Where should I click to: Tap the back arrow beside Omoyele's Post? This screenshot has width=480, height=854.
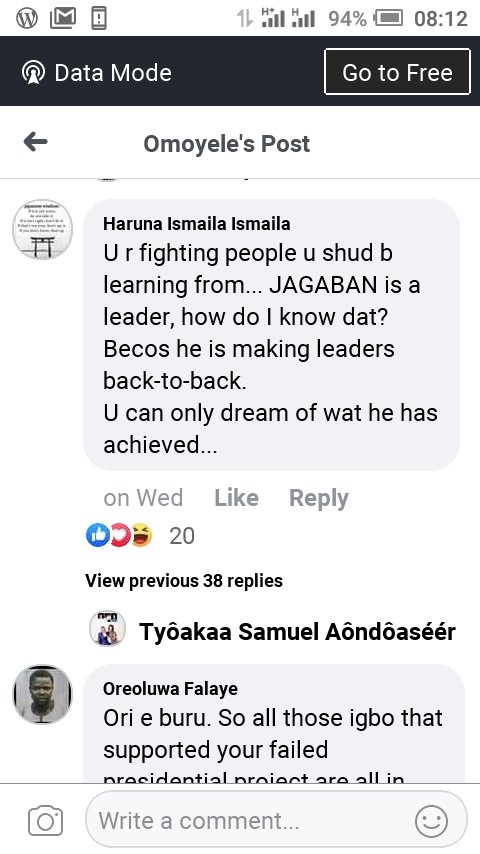pos(35,143)
